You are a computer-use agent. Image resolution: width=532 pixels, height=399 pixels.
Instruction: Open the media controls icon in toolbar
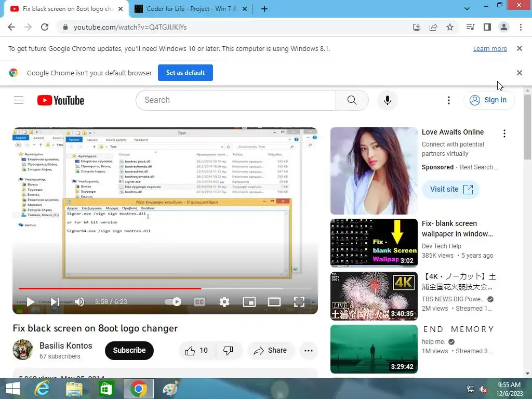[470, 27]
